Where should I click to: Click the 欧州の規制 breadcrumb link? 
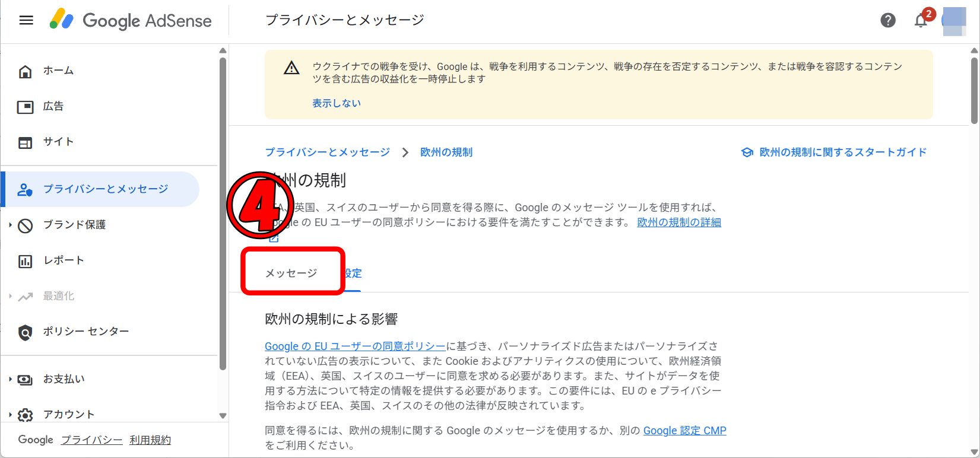[446, 152]
